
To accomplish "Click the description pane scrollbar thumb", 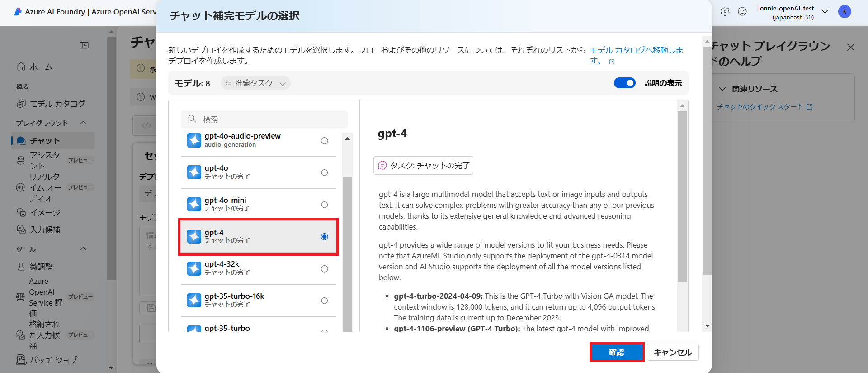I will (x=682, y=197).
